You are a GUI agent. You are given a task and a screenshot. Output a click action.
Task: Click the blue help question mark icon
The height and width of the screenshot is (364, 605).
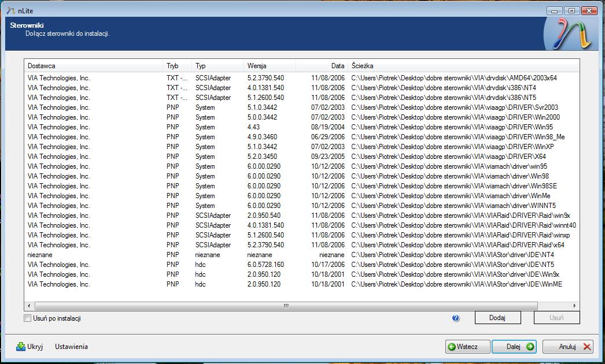(456, 318)
